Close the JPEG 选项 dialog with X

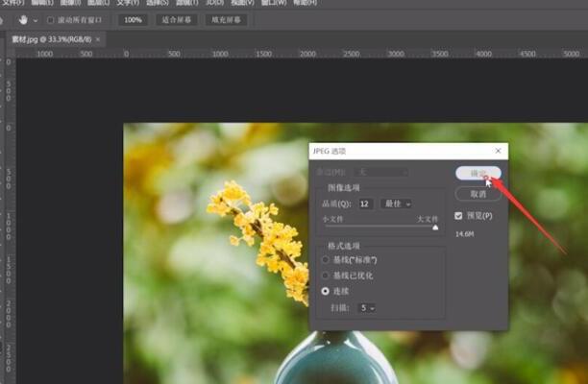tap(498, 151)
